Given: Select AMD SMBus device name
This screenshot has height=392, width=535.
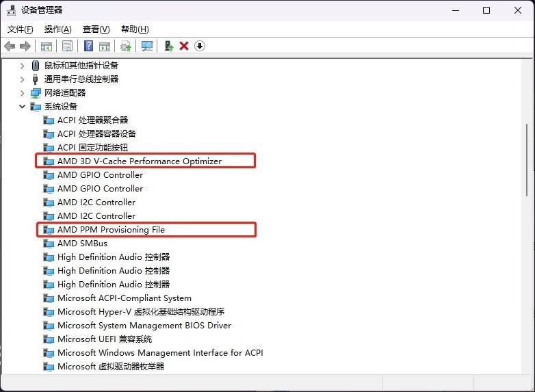Looking at the screenshot, I should coord(82,244).
